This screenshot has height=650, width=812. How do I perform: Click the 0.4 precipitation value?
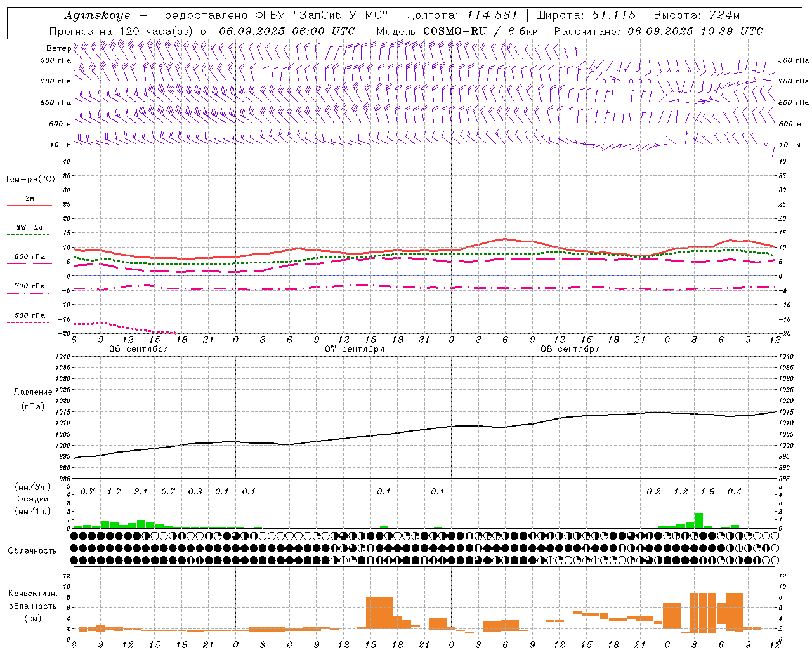[x=735, y=492]
